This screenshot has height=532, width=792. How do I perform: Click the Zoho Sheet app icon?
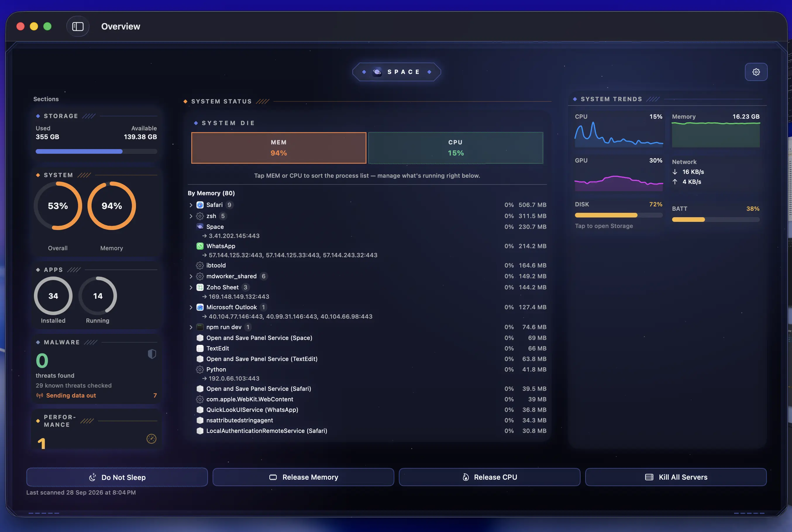pyautogui.click(x=200, y=287)
